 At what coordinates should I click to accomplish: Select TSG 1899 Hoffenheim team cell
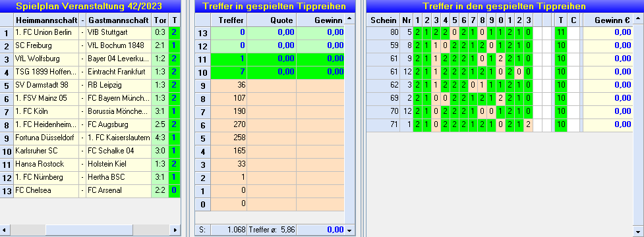tap(46, 72)
